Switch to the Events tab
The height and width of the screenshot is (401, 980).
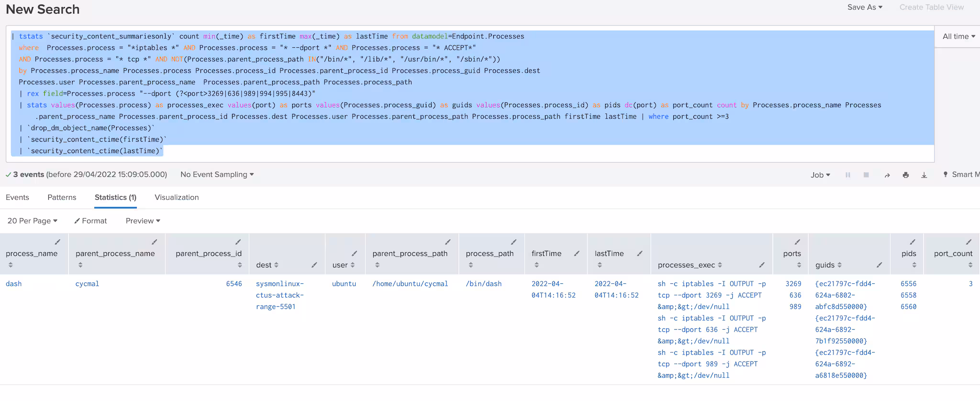17,197
